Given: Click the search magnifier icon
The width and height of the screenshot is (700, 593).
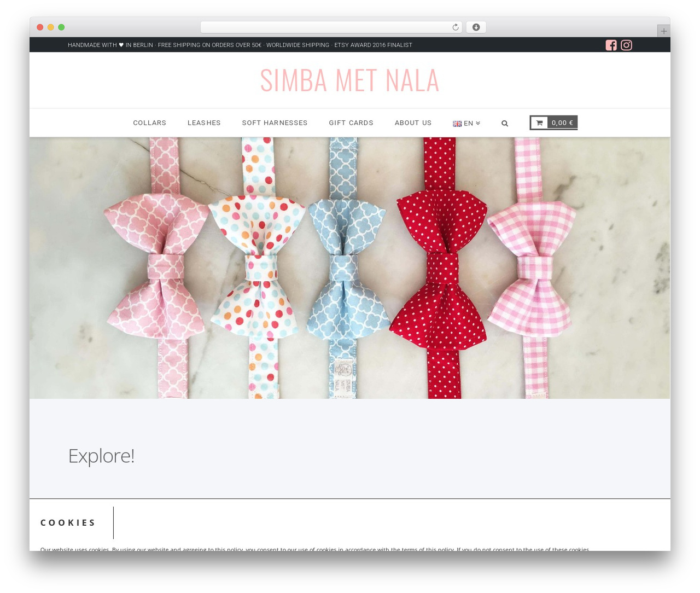Looking at the screenshot, I should point(505,123).
